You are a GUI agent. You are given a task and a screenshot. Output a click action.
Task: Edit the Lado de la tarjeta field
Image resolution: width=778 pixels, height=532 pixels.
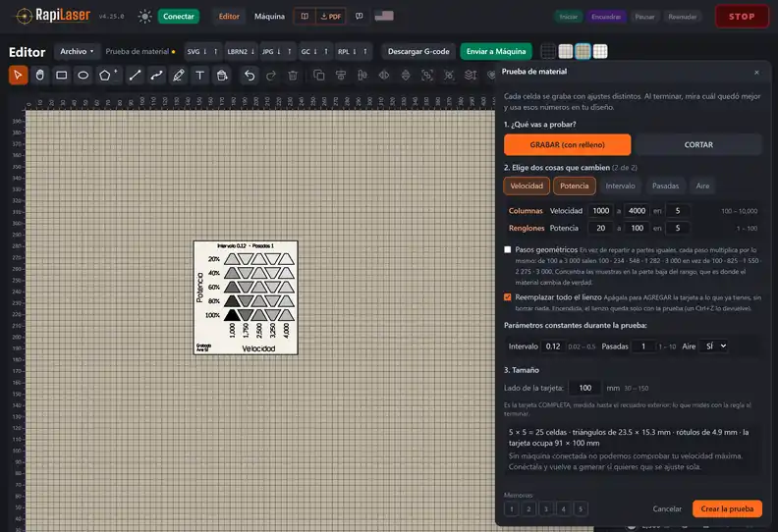[585, 388]
